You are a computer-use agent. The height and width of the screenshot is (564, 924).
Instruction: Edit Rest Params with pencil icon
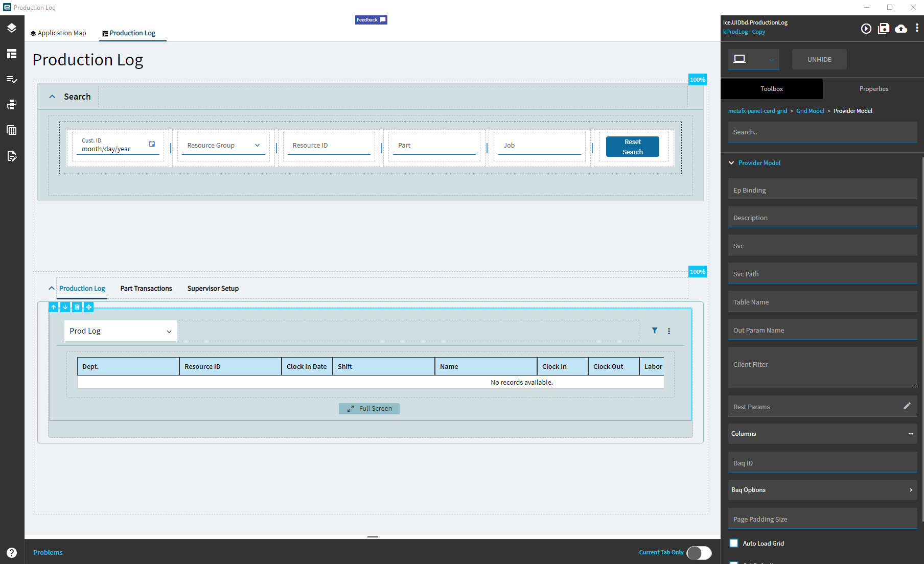[x=907, y=406]
